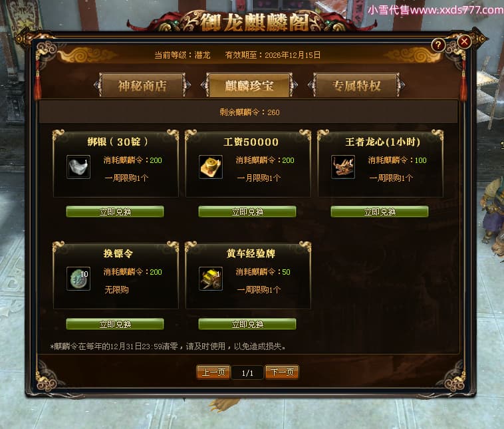Redeem 绑银 30锭 with 立即兑换
The width and height of the screenshot is (504, 429).
point(115,212)
